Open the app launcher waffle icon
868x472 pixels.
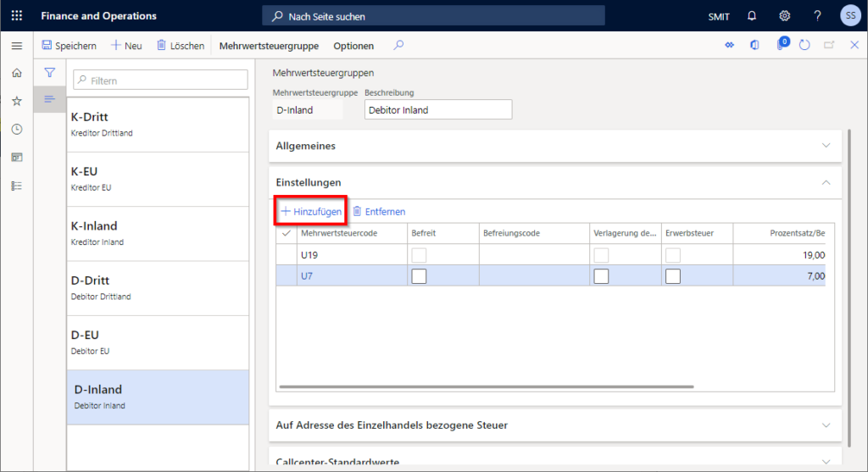(x=17, y=15)
